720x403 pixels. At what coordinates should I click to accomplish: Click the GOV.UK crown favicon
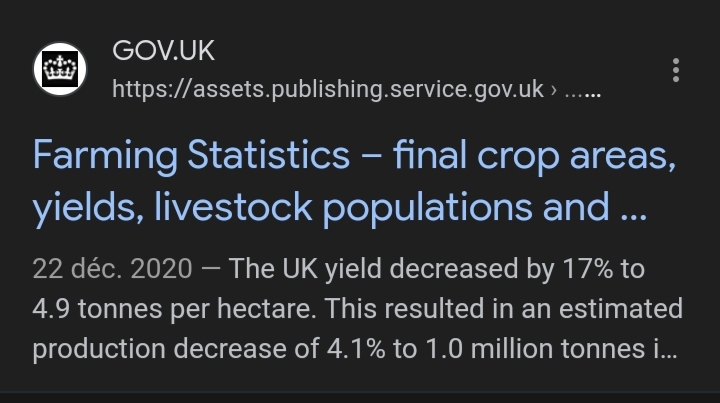[61, 69]
